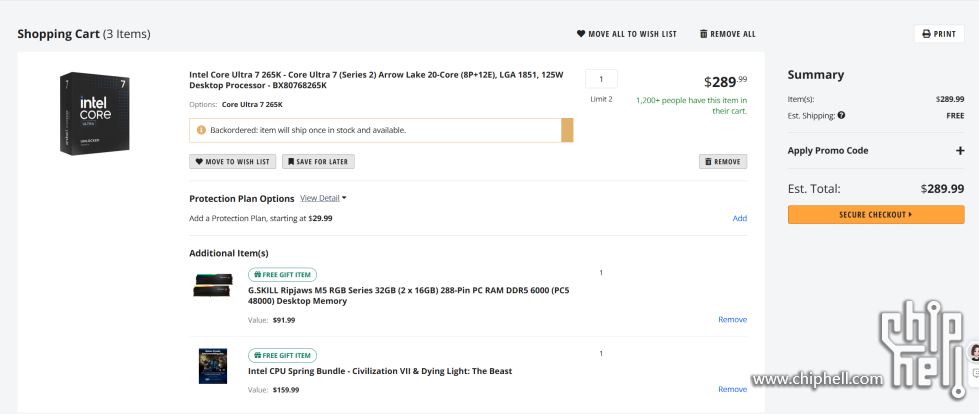Click the trash icon in Remove All

click(x=704, y=34)
